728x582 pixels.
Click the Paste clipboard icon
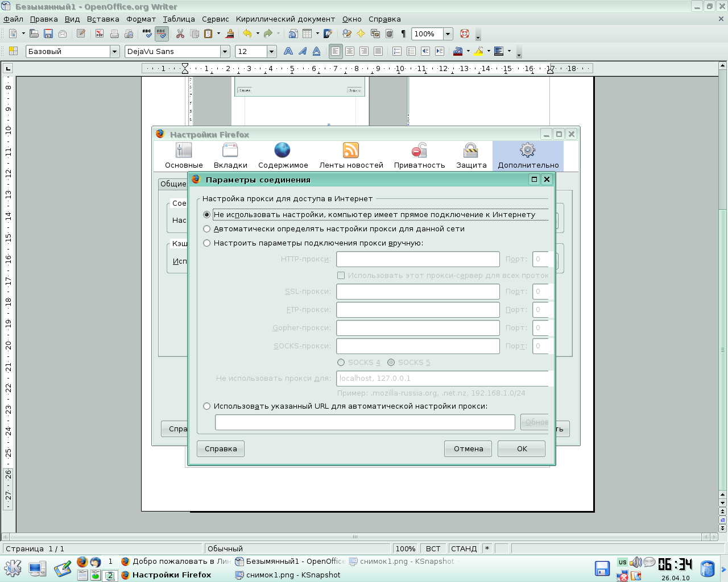[208, 34]
